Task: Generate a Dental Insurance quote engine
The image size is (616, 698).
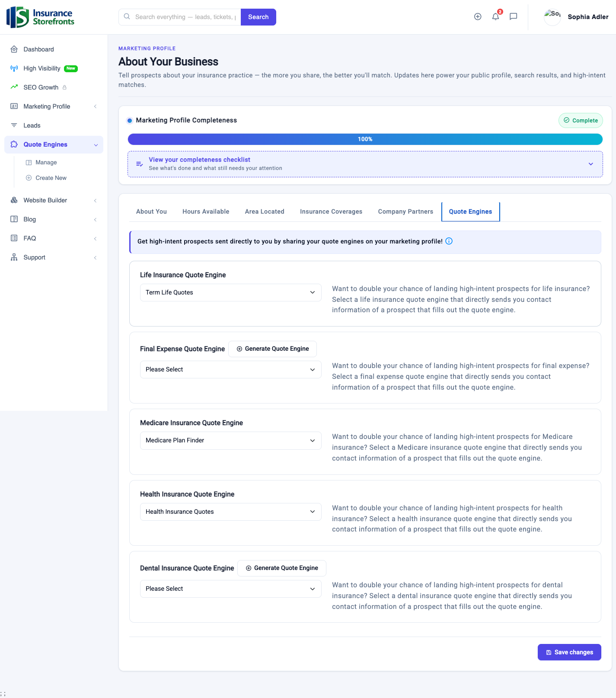Action: click(x=282, y=568)
